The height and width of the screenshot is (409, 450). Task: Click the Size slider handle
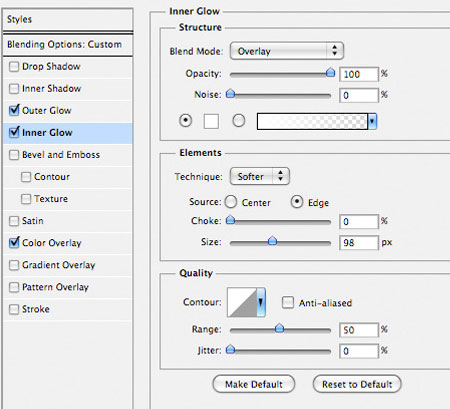click(x=272, y=240)
